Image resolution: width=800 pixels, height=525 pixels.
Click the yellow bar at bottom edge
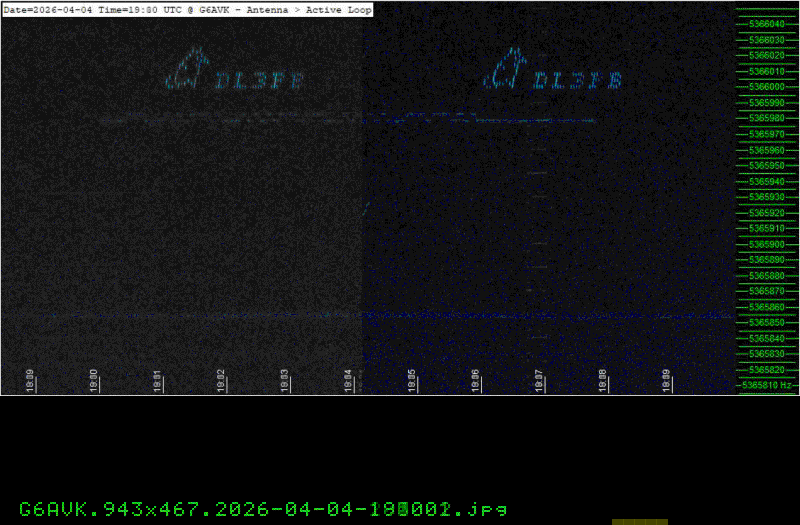pos(639,521)
